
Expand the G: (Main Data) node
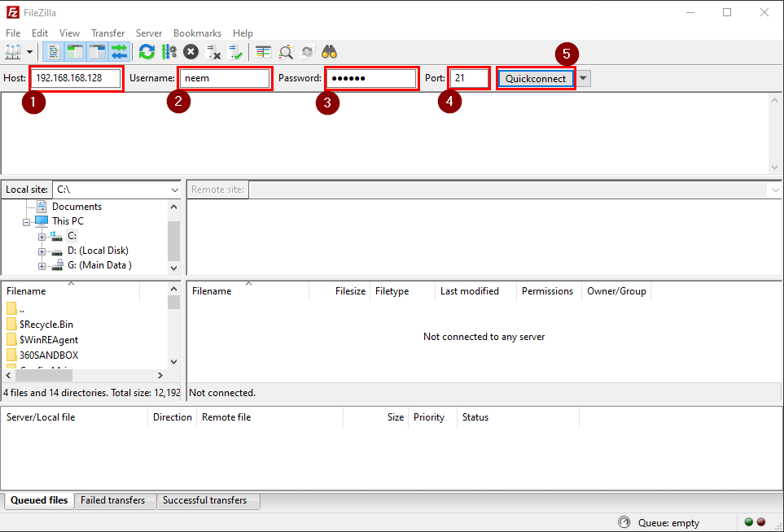[42, 266]
